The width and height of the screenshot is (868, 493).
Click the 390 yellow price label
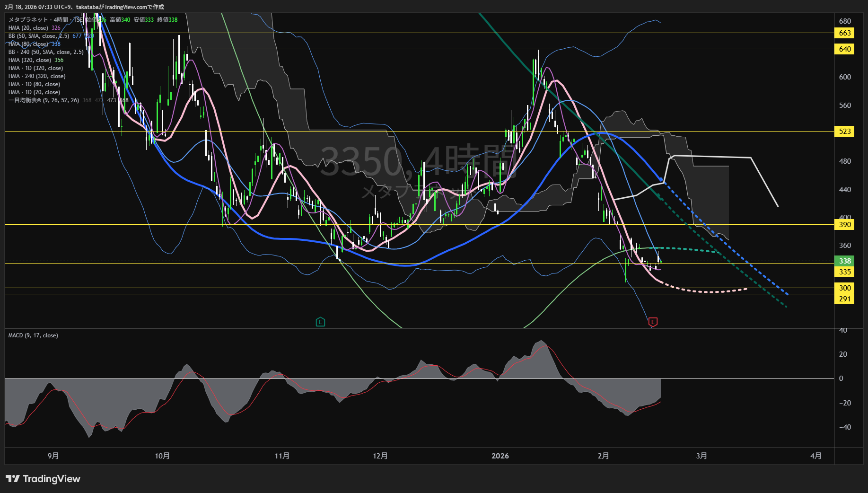(845, 225)
